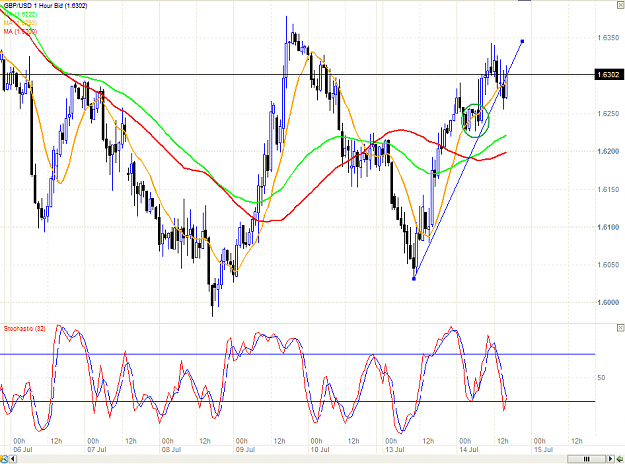Click the Stochastic (32) indicator label
The height and width of the screenshot is (464, 625).
[25, 328]
